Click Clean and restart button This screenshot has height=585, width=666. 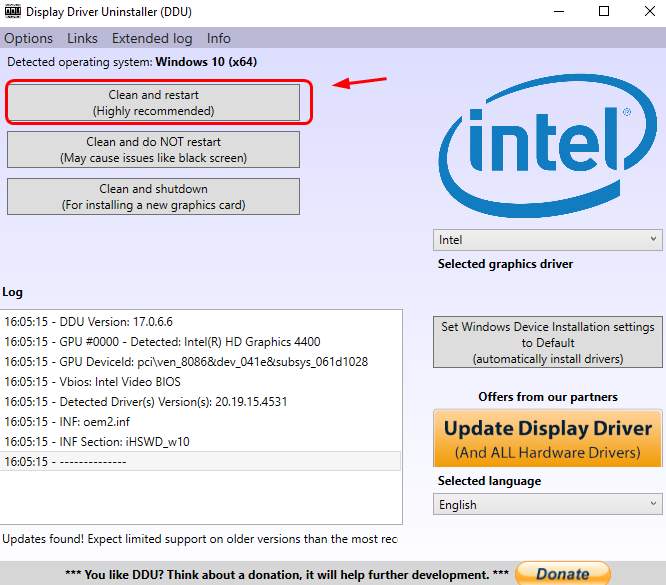(153, 103)
